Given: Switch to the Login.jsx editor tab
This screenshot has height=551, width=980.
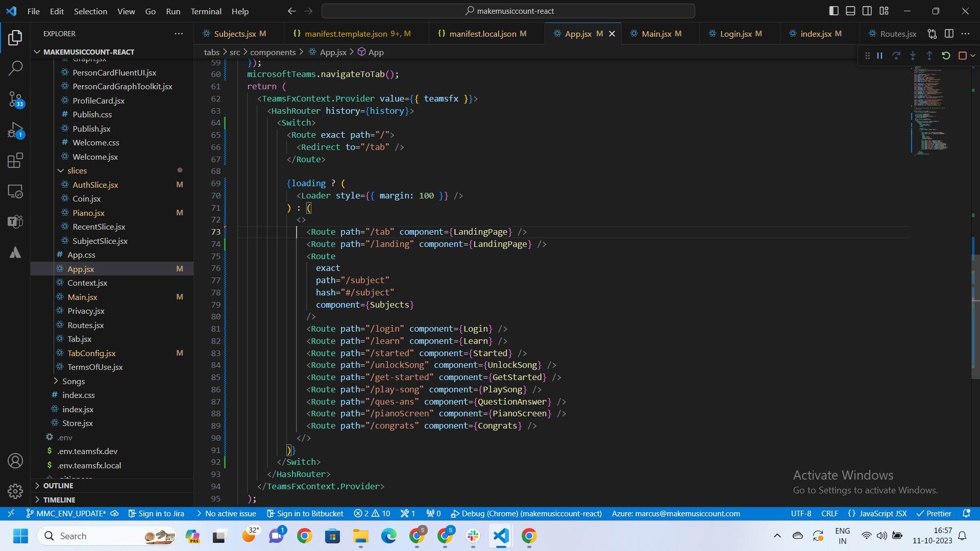Looking at the screenshot, I should [739, 33].
